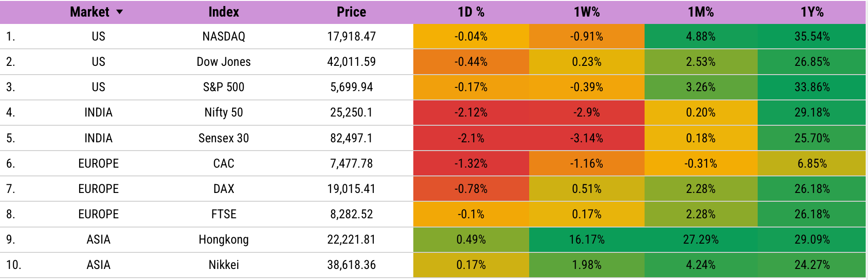Select the 1D % column header

pos(471,12)
